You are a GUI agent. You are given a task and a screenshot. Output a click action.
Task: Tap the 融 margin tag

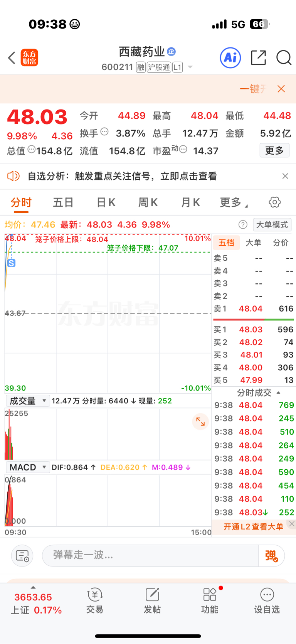141,67
